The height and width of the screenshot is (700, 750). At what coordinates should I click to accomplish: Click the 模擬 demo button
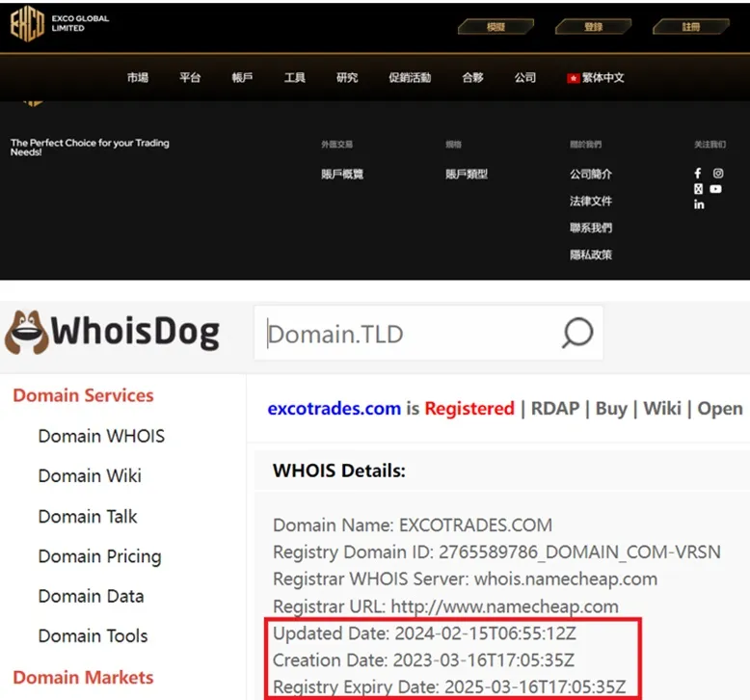(496, 27)
